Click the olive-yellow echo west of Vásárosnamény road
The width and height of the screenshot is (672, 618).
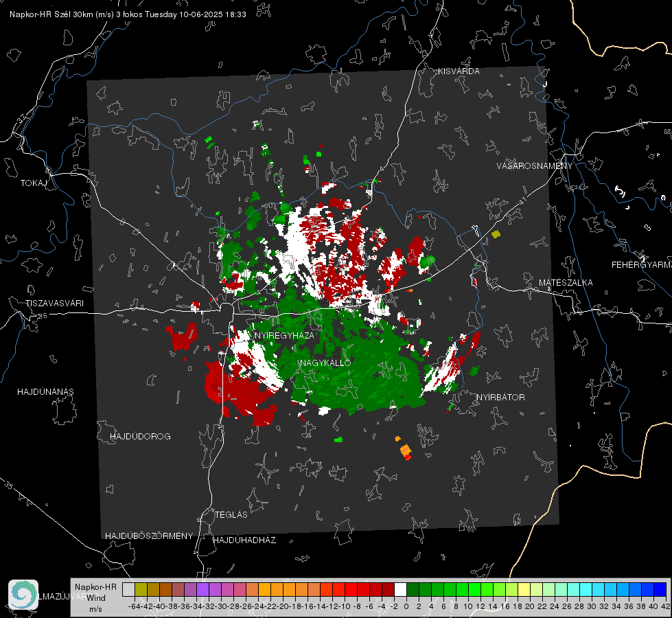[x=496, y=234]
